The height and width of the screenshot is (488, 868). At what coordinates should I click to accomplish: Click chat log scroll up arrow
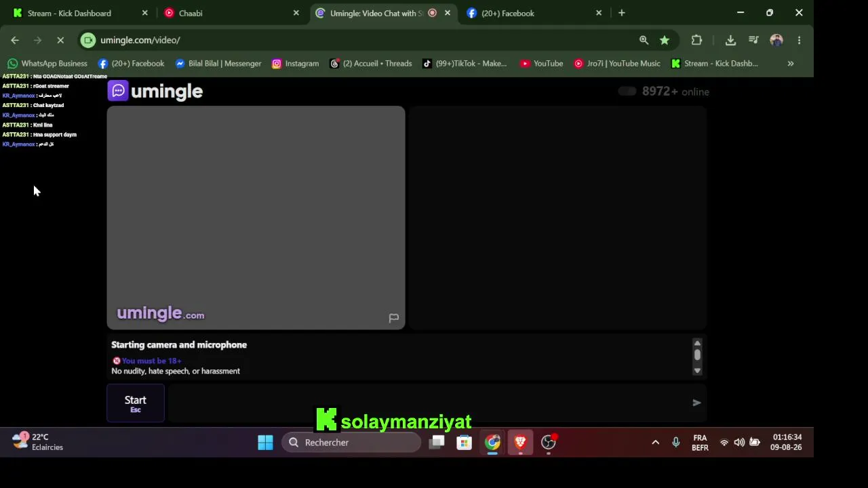pyautogui.click(x=697, y=343)
